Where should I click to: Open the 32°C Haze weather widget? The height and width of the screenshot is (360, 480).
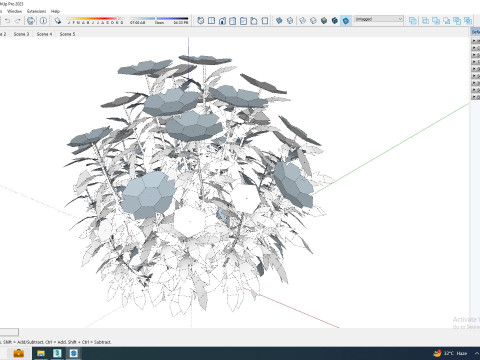[x=451, y=353]
